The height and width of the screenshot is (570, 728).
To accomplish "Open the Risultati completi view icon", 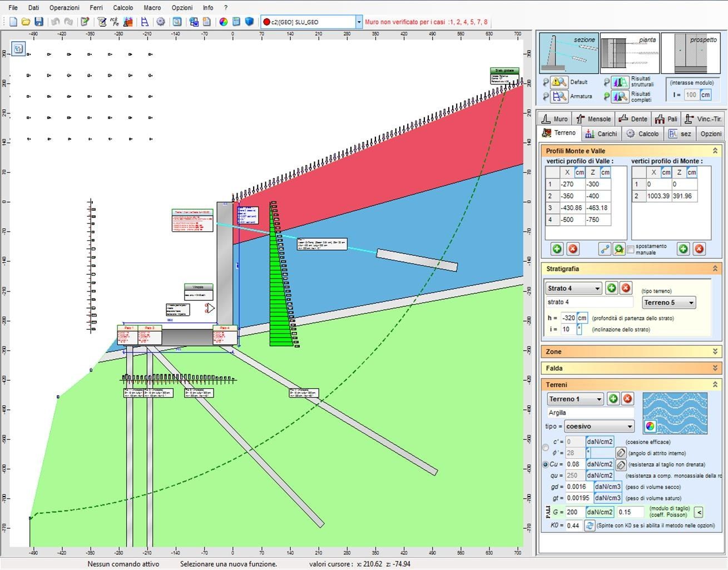I will click(620, 96).
